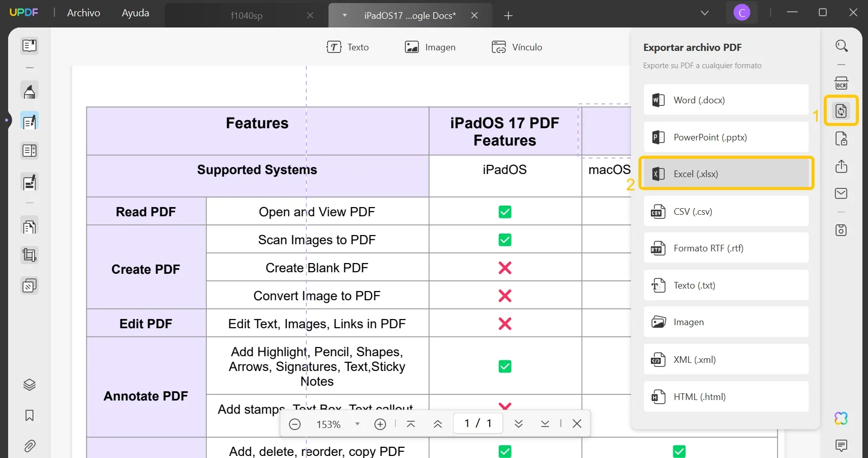Add a new tab with plus button

pos(508,15)
